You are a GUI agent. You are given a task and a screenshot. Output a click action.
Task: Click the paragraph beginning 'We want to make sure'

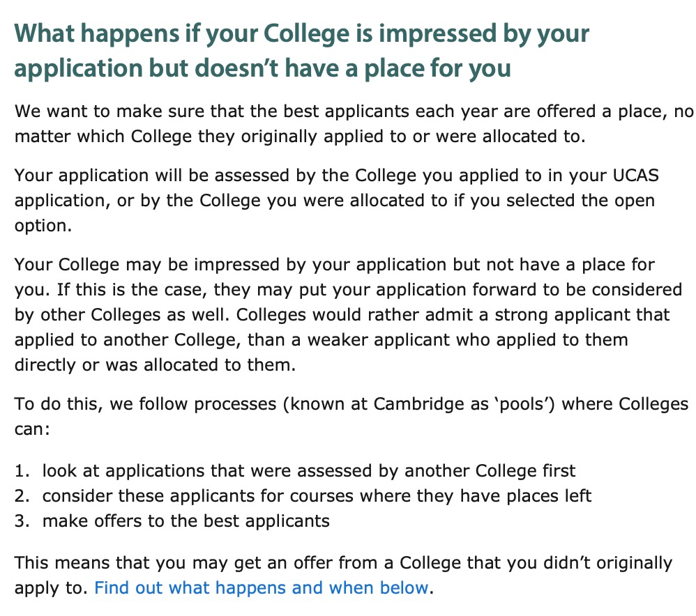[x=354, y=124]
